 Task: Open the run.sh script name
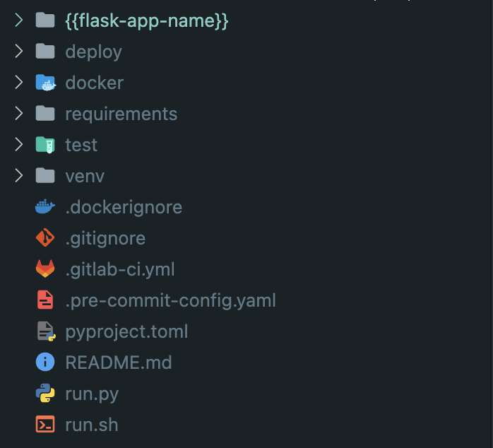click(92, 425)
